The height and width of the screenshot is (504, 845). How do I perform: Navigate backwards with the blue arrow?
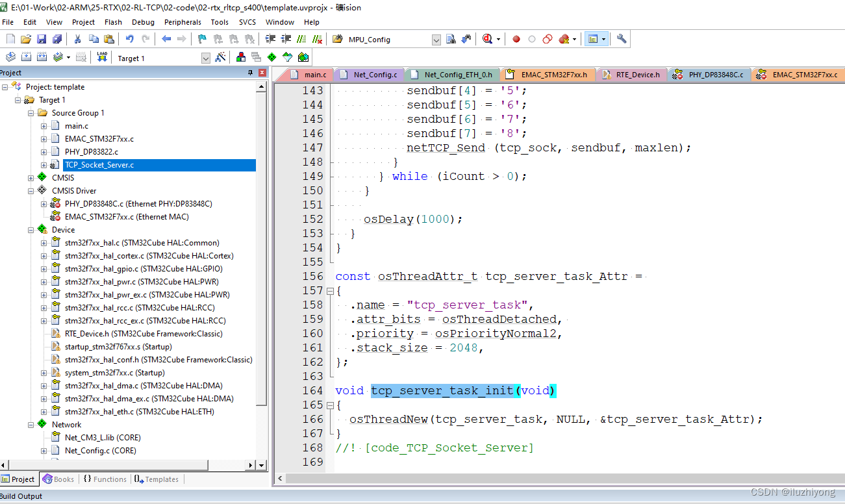tap(166, 39)
